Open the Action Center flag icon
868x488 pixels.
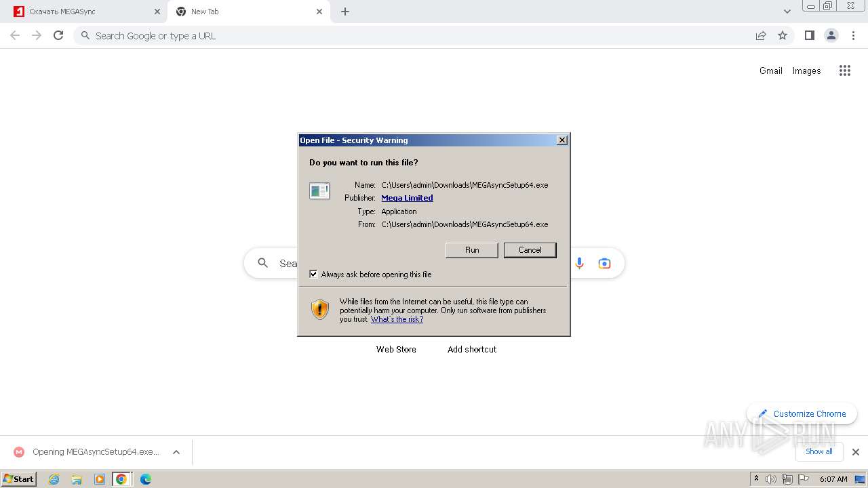(802, 479)
